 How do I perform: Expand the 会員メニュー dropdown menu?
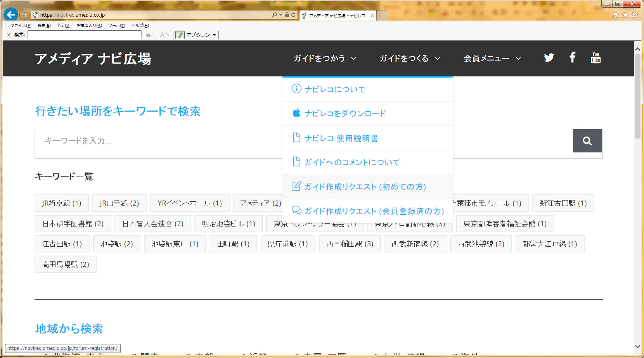492,59
